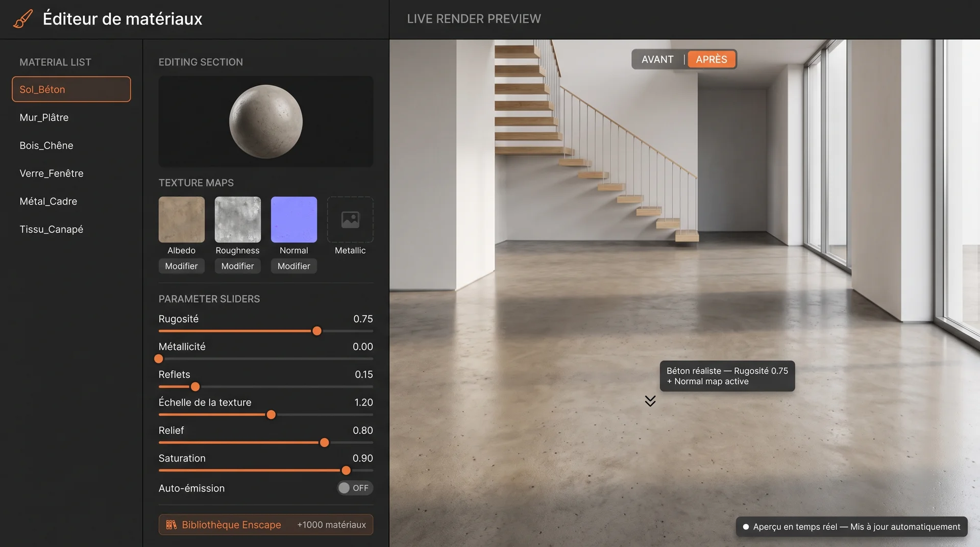Click the Aperçu en temps réel status badge
The width and height of the screenshot is (980, 547).
pos(852,527)
